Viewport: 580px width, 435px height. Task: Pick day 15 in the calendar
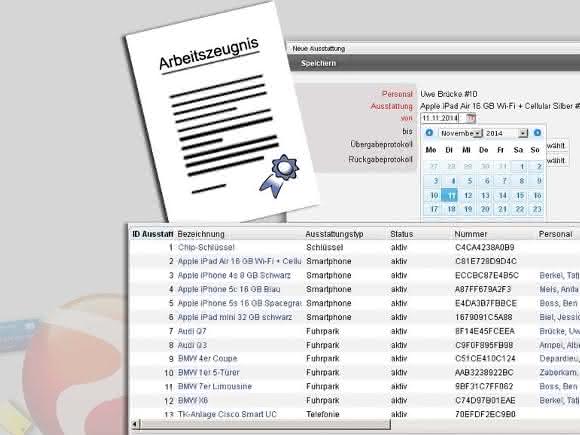point(519,195)
